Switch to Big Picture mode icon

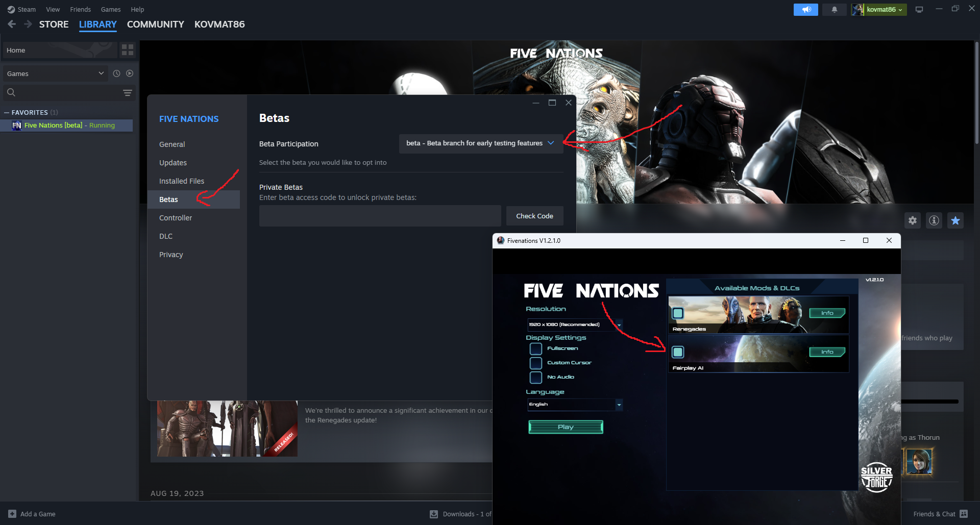(919, 10)
